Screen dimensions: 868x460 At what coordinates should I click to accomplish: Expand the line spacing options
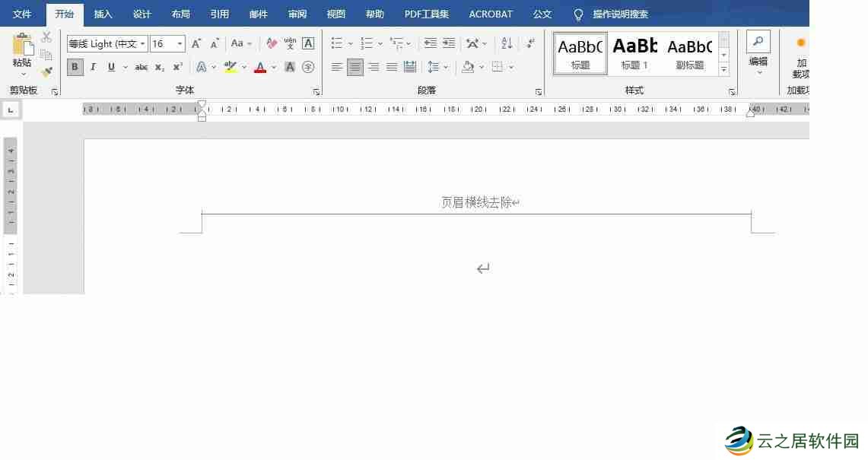tap(445, 67)
